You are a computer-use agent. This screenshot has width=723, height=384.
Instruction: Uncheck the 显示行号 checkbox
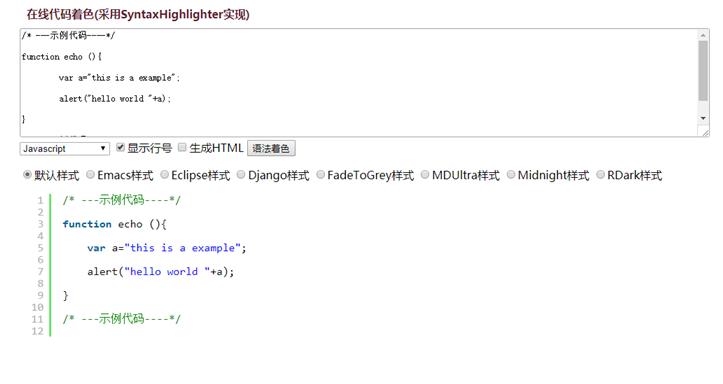(120, 148)
